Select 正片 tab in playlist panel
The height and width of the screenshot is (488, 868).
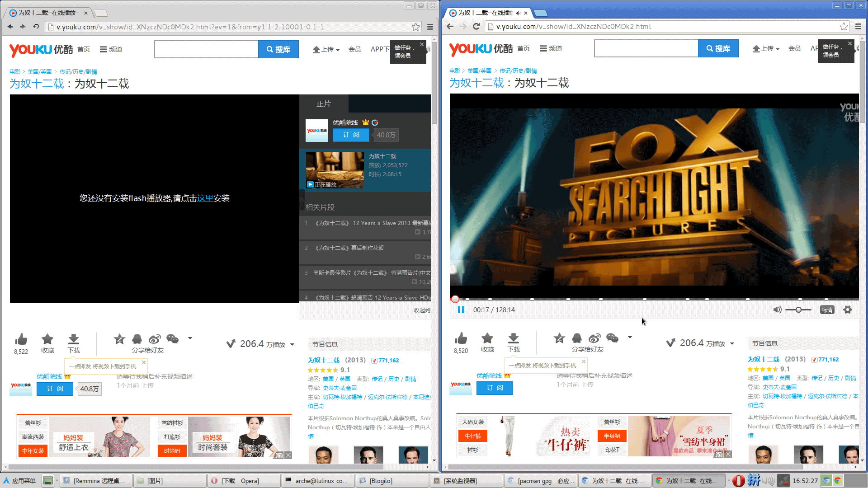tap(324, 104)
